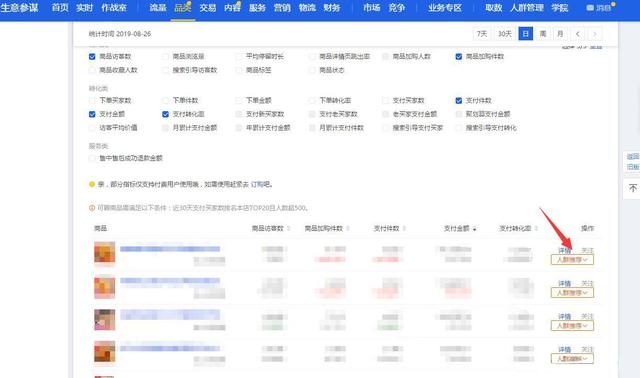Sort table by 支付转化率 column icon
The height and width of the screenshot is (378, 640).
[x=536, y=229]
